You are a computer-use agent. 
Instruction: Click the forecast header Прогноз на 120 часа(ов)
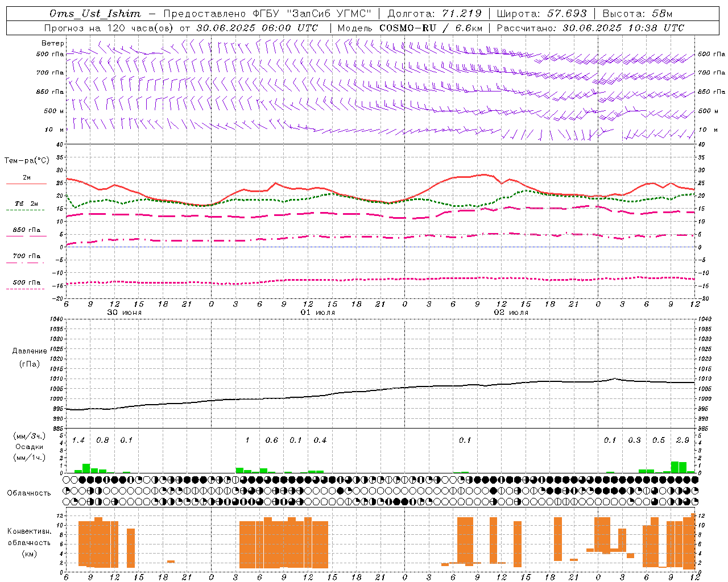[x=109, y=28]
